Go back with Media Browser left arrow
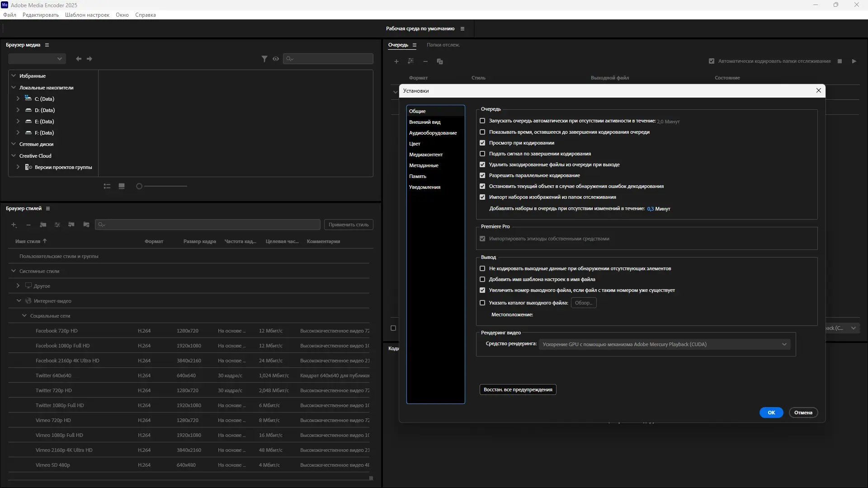This screenshot has height=488, width=868. pyautogui.click(x=79, y=59)
